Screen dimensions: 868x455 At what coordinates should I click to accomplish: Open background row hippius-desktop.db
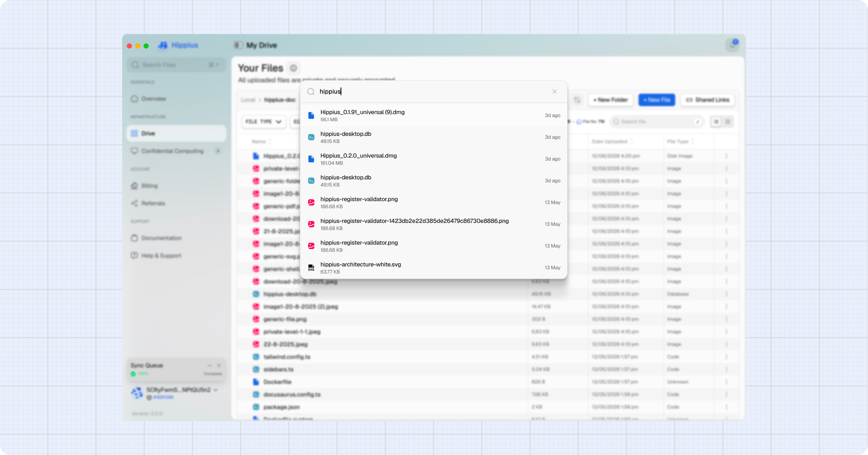click(488, 294)
